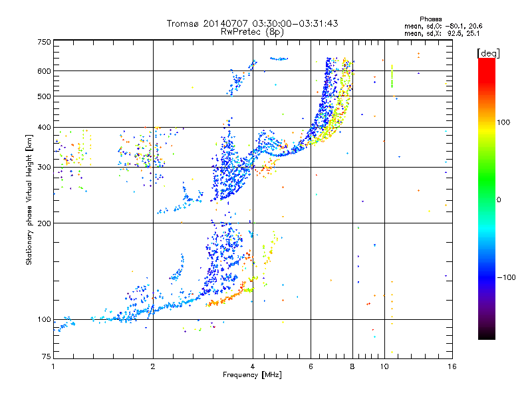Click the colorbar tick label "0"
The image size is (532, 399).
499,200
